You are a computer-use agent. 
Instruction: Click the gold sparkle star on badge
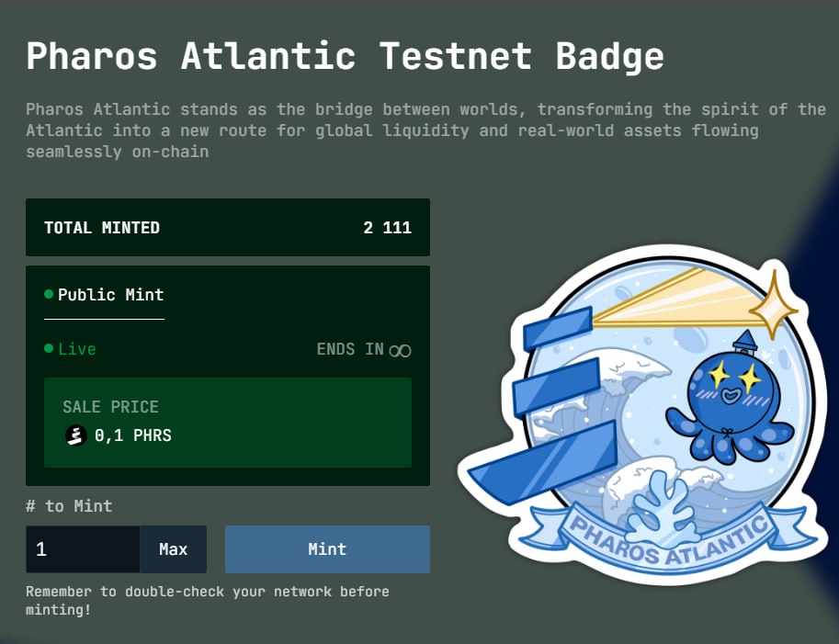pyautogui.click(x=773, y=306)
